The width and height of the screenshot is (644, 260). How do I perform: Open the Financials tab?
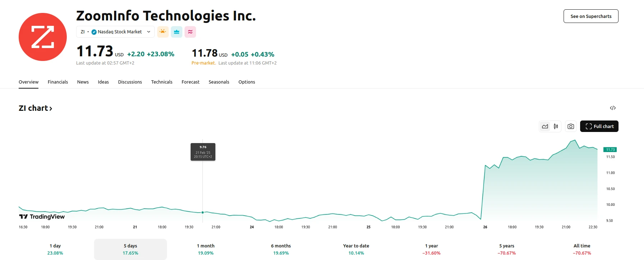click(58, 82)
